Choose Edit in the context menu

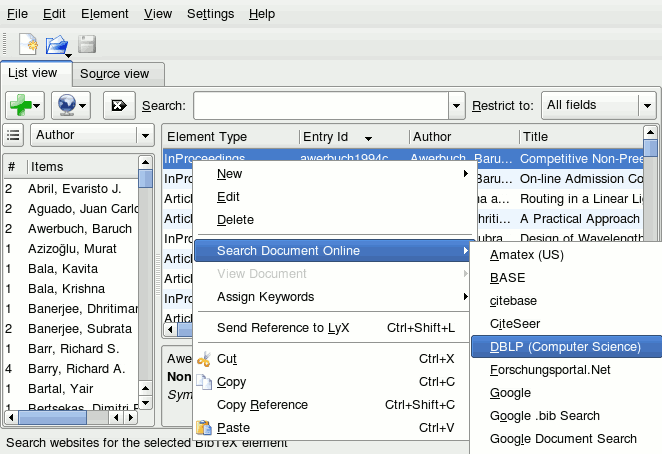(333, 197)
